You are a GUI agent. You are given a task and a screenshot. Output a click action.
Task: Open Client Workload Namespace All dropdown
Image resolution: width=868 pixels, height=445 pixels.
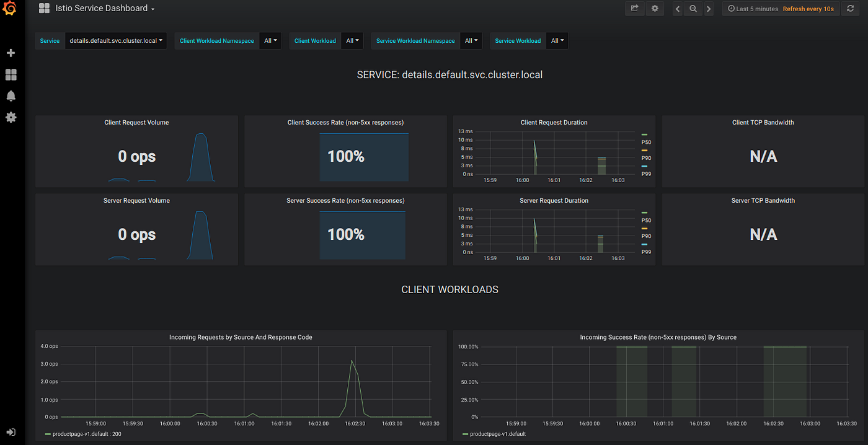[270, 41]
